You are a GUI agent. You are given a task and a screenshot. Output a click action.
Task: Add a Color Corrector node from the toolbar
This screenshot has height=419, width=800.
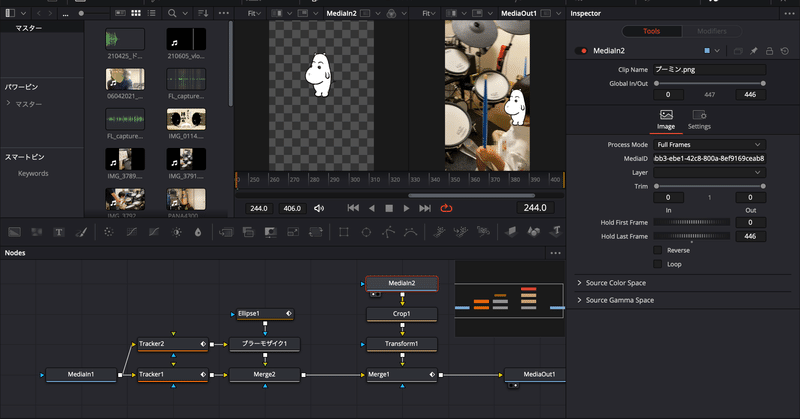coord(109,232)
